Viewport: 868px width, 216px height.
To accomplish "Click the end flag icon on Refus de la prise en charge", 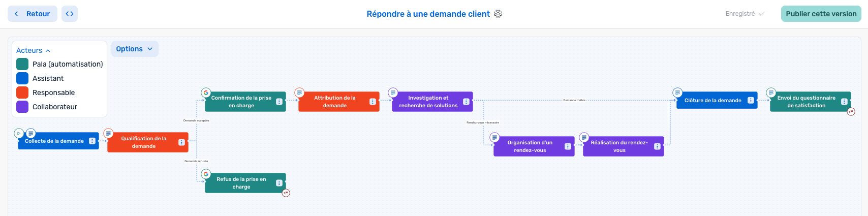I will (x=286, y=193).
